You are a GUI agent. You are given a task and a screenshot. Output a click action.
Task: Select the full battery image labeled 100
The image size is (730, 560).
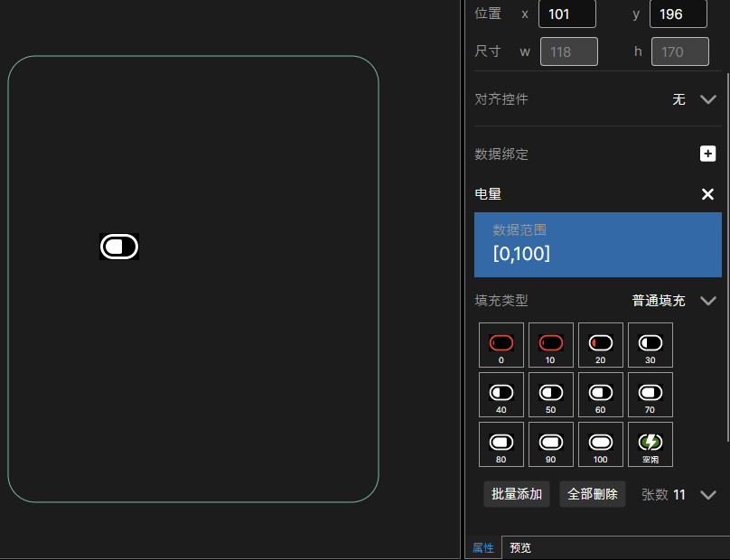pyautogui.click(x=601, y=444)
